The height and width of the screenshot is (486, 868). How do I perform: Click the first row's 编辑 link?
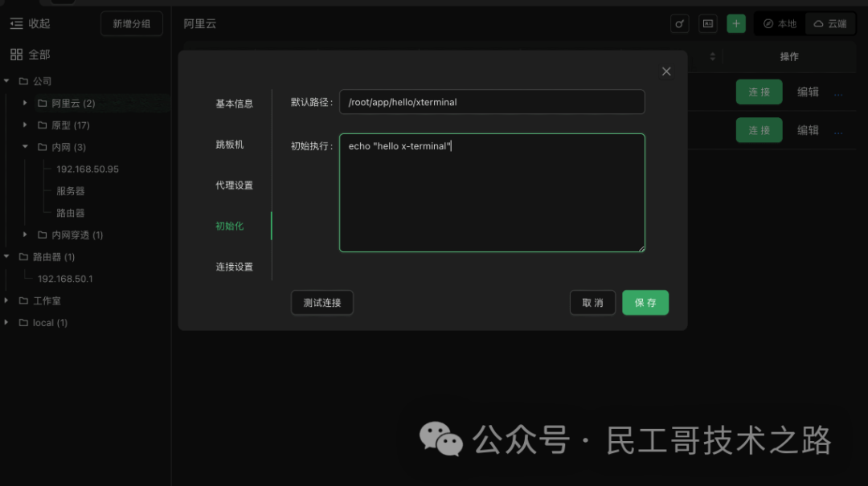(x=808, y=92)
